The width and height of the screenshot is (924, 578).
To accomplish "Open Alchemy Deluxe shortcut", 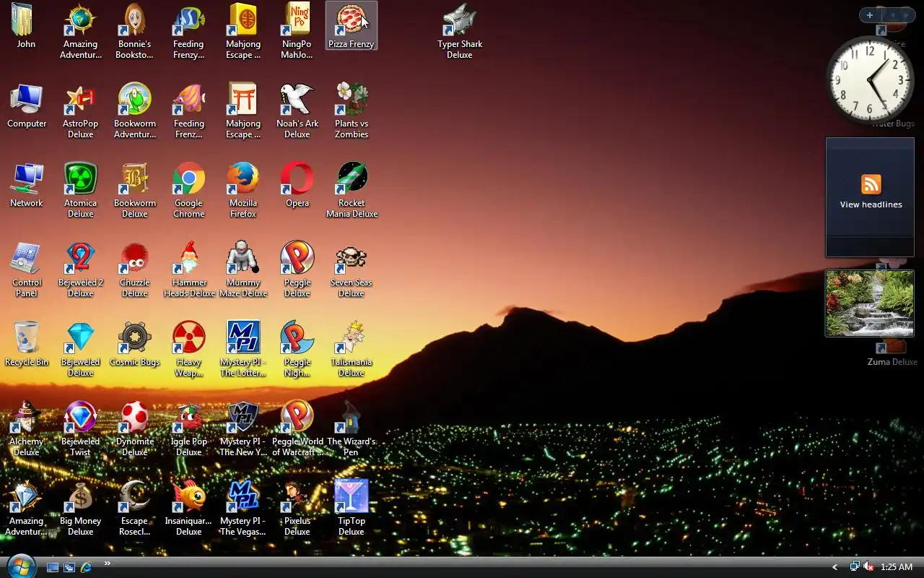I will (x=26, y=428).
